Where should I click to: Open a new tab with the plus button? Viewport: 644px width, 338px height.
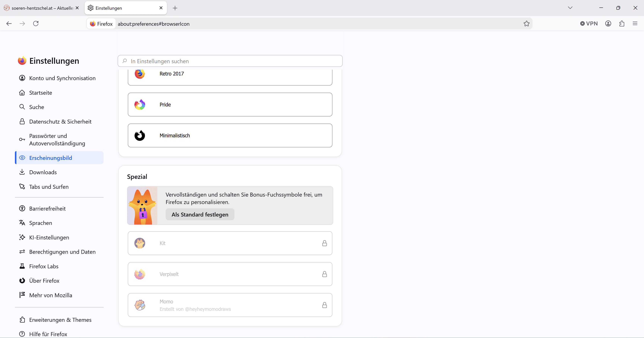[x=175, y=8]
